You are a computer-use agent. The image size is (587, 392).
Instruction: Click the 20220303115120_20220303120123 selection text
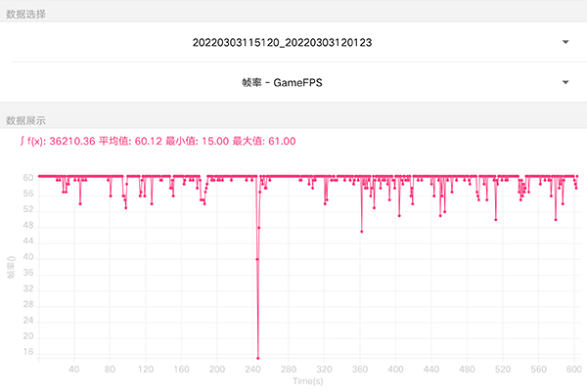282,42
